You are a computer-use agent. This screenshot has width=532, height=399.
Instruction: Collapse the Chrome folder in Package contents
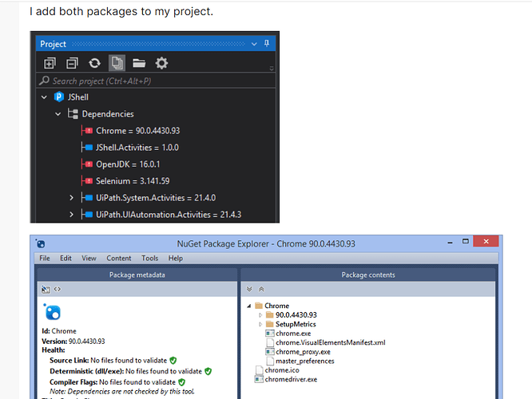248,306
